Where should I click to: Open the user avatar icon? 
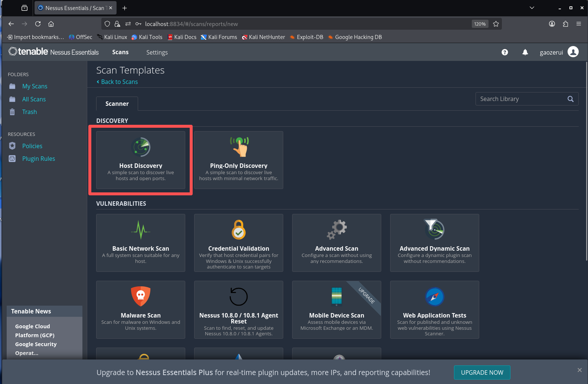[x=573, y=52]
